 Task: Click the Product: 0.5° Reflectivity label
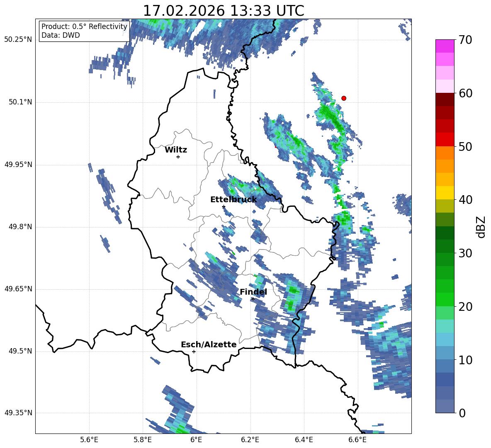[x=84, y=26]
